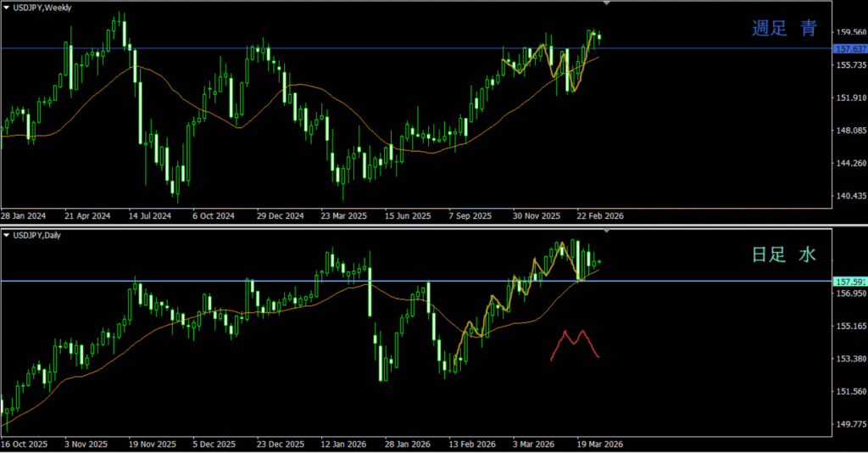The width and height of the screenshot is (868, 453).
Task: Click the 159.560 price level on Weekly scale
Action: coord(850,32)
